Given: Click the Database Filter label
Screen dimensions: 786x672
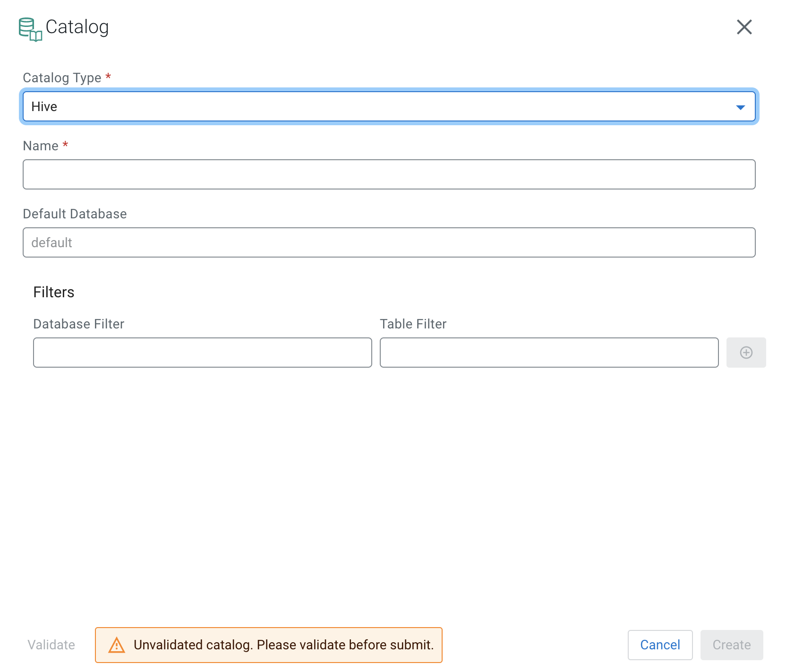Looking at the screenshot, I should 78,324.
